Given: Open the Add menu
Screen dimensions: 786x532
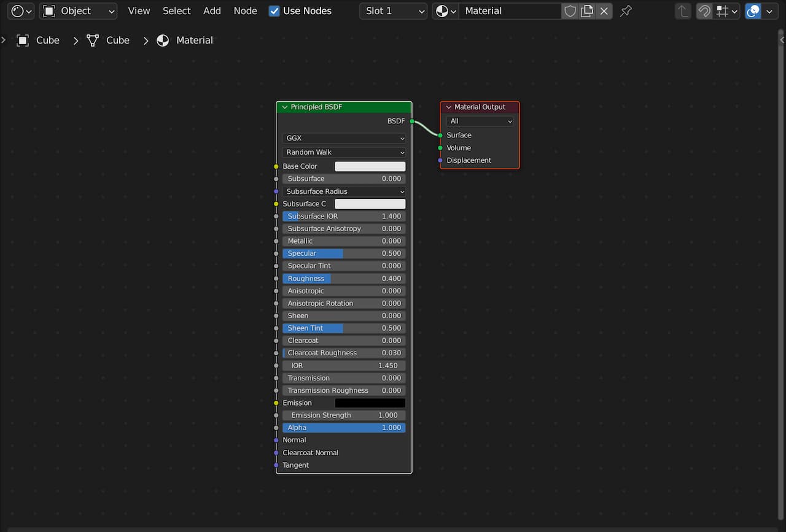Looking at the screenshot, I should [212, 11].
